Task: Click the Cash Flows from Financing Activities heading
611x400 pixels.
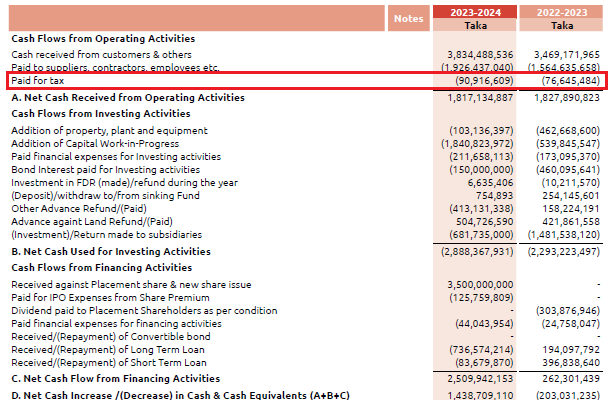Action: click(101, 267)
